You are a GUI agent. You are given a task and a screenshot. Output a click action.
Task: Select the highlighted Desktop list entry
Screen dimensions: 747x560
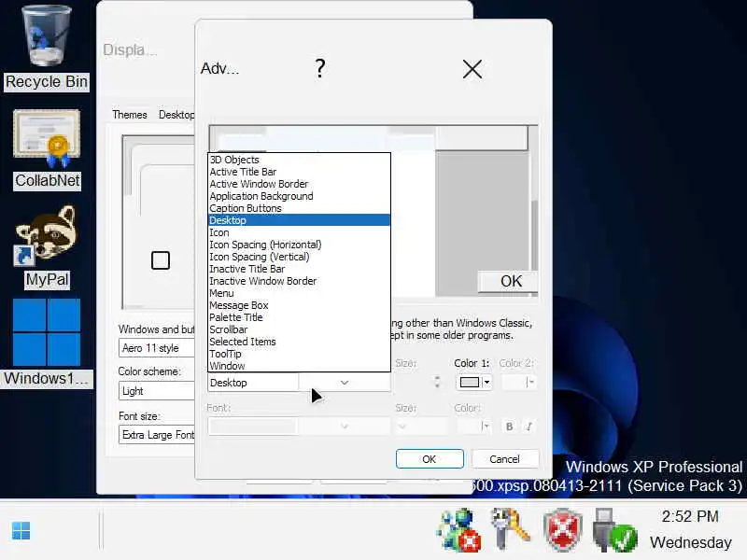(299, 220)
